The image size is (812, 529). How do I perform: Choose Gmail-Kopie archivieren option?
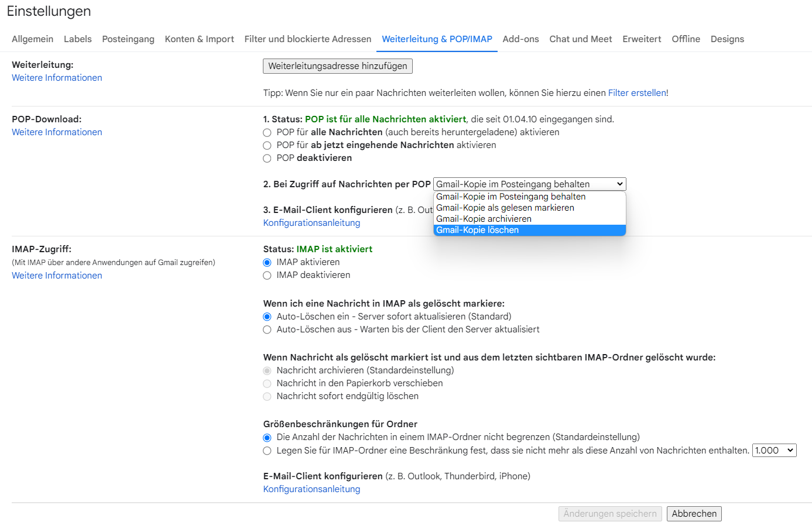pyautogui.click(x=530, y=219)
